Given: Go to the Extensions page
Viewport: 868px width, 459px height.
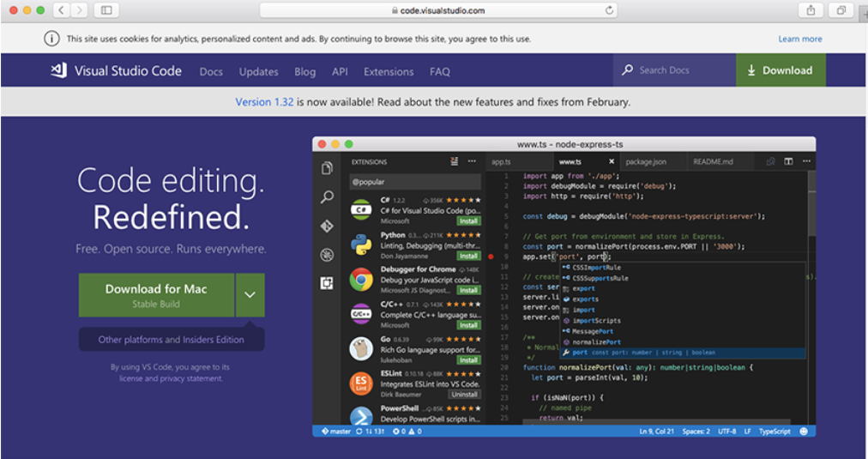Looking at the screenshot, I should click(x=388, y=72).
